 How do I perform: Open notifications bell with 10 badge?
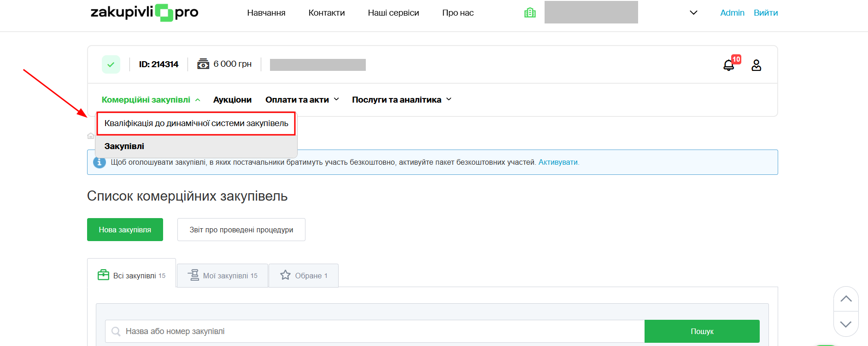pos(728,65)
